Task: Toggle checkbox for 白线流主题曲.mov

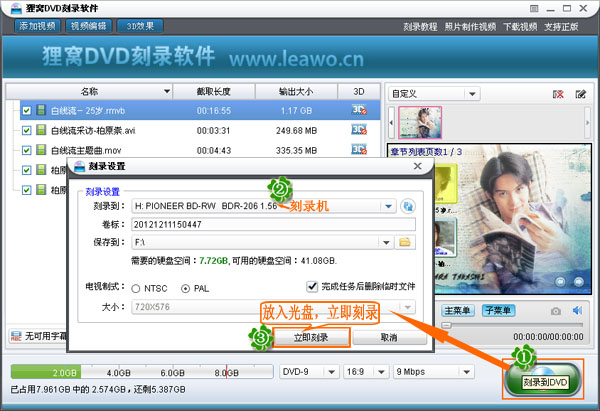Action: point(26,150)
